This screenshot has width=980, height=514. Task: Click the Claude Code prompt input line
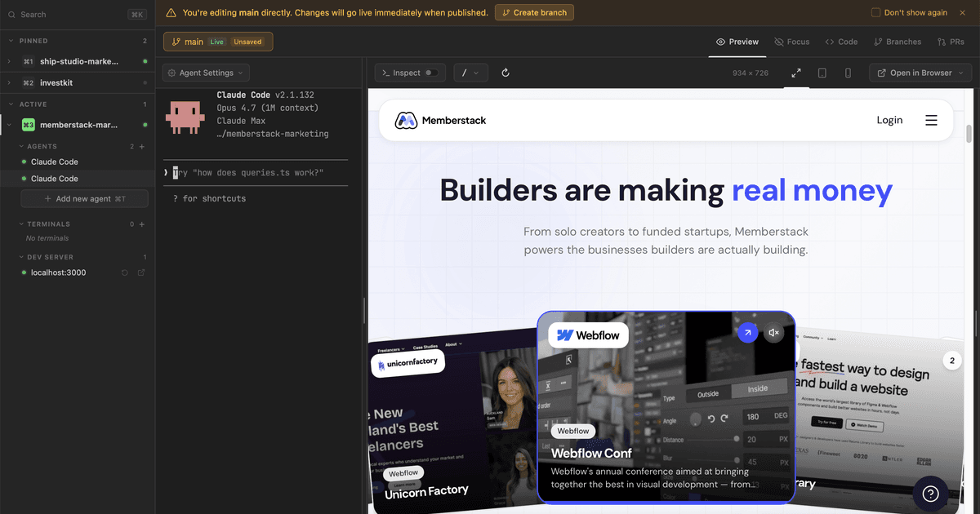[256, 173]
